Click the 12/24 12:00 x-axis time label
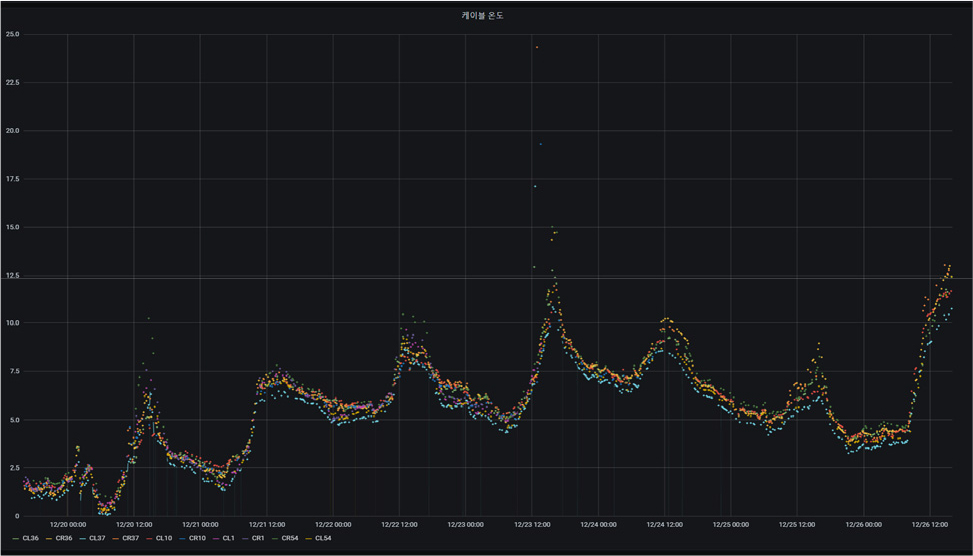Viewport: 973px width, 556px height. (x=664, y=523)
